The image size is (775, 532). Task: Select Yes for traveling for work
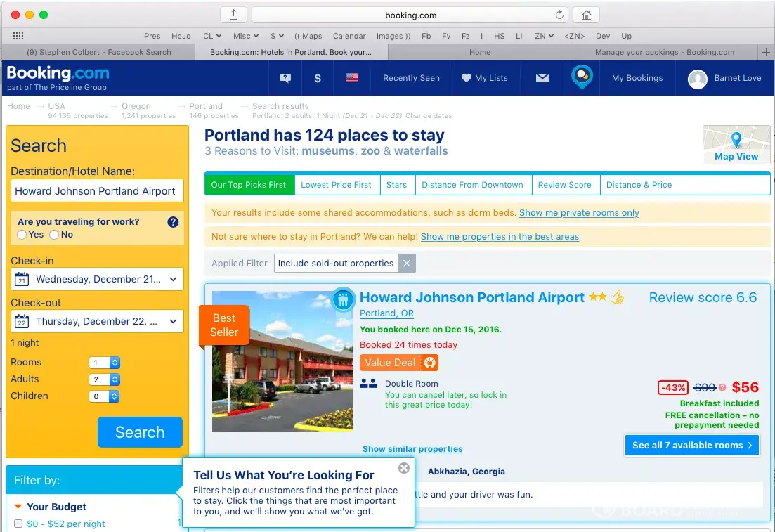pyautogui.click(x=22, y=235)
